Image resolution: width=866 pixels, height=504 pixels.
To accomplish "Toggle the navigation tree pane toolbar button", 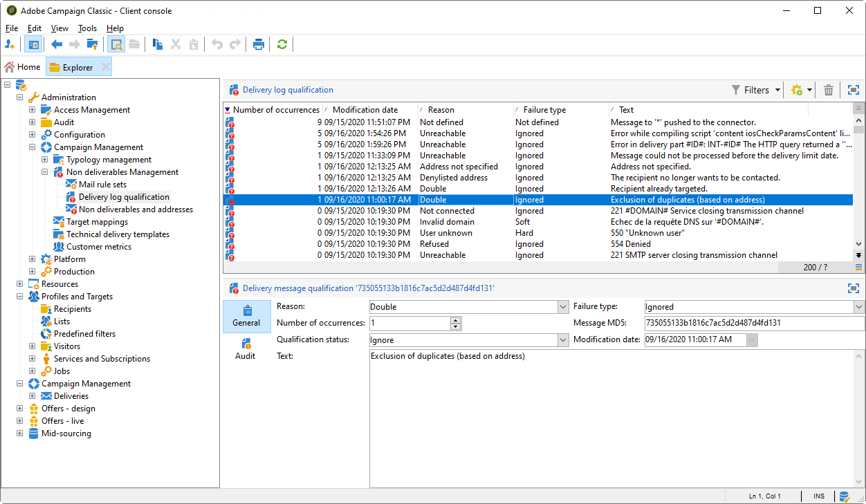I will pyautogui.click(x=33, y=44).
